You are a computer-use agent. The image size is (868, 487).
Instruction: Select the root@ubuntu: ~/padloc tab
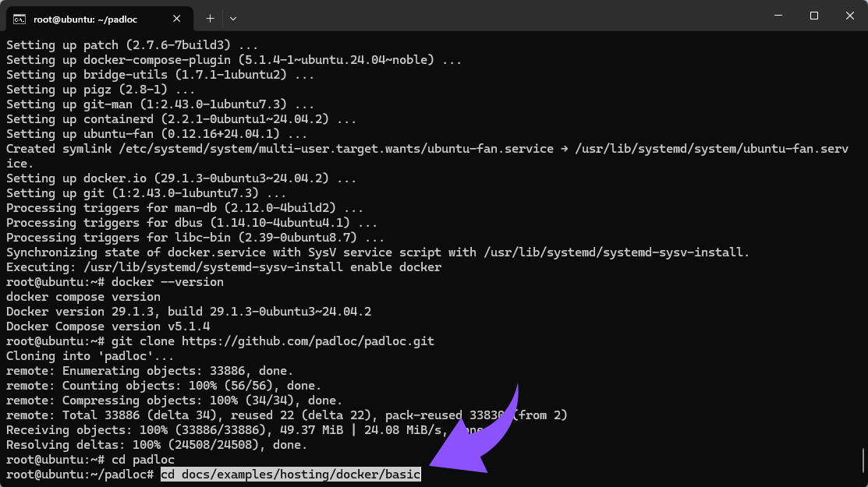point(100,19)
